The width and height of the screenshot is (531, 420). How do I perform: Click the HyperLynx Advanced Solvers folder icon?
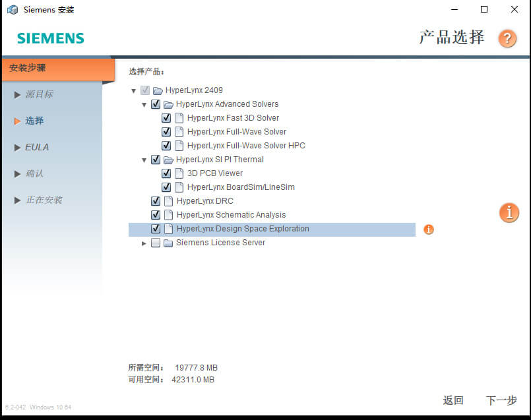click(x=168, y=104)
